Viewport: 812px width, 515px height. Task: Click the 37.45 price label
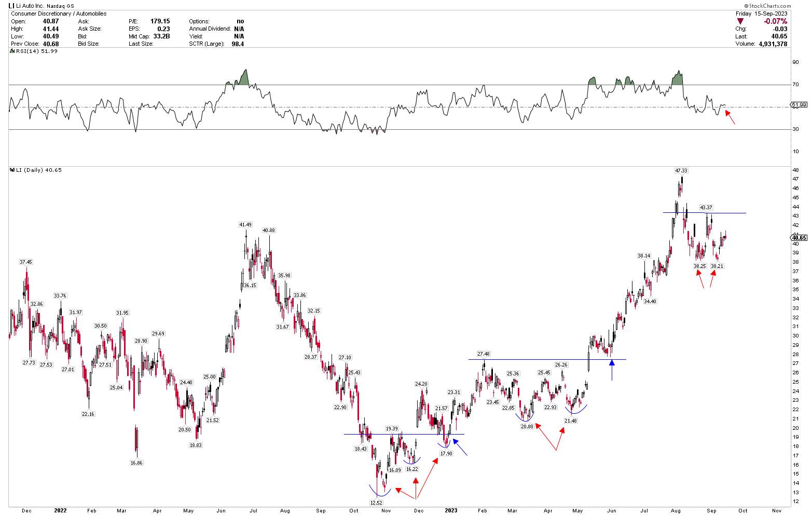pos(26,262)
